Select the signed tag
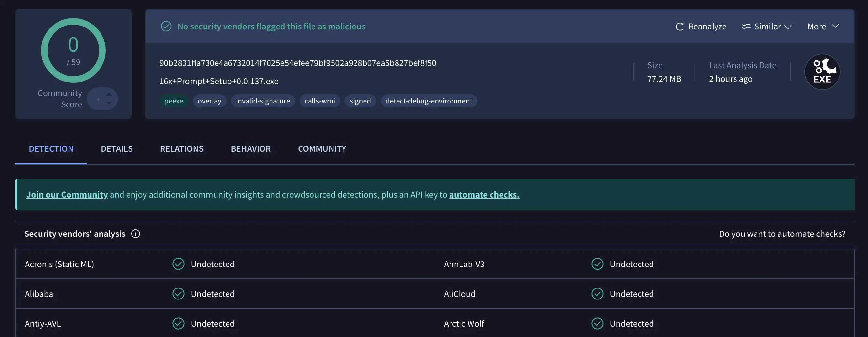Viewport: 868px width, 337px height. pos(360,101)
